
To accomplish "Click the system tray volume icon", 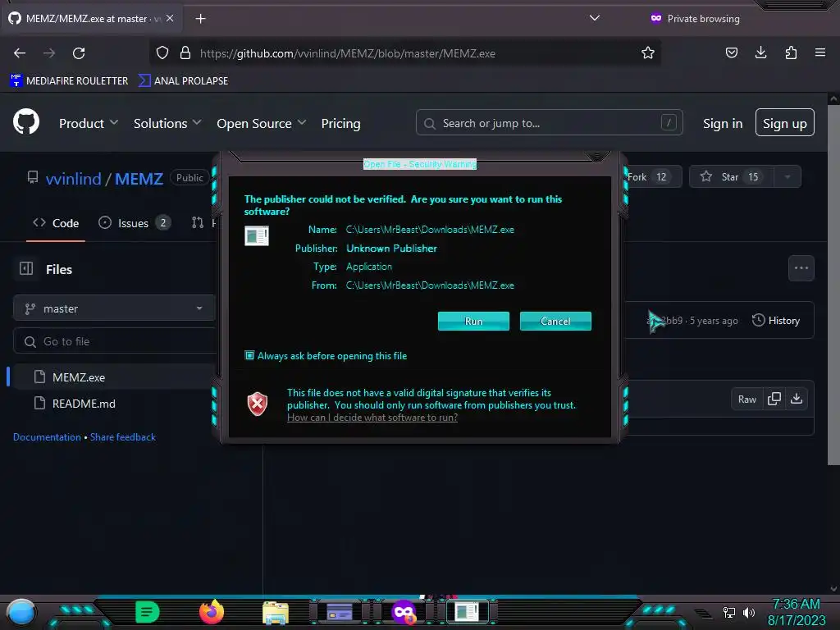I will point(748,612).
